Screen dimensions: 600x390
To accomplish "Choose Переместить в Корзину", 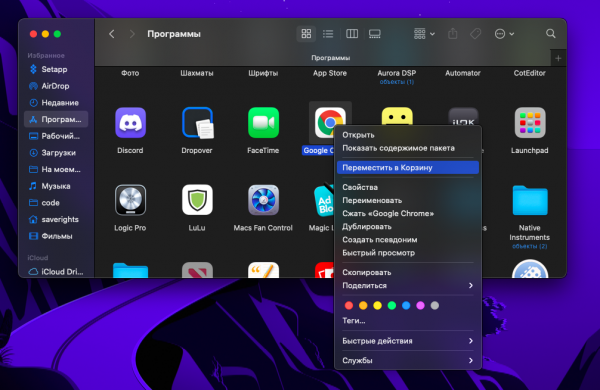I will point(408,167).
